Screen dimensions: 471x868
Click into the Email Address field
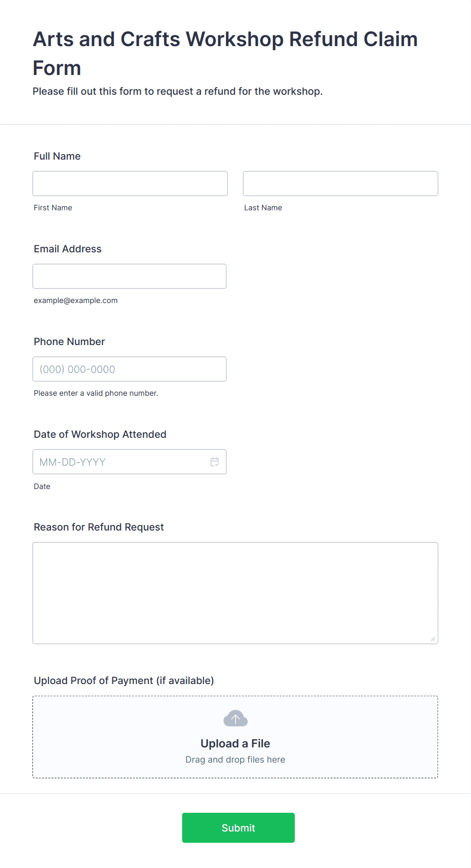pos(130,276)
